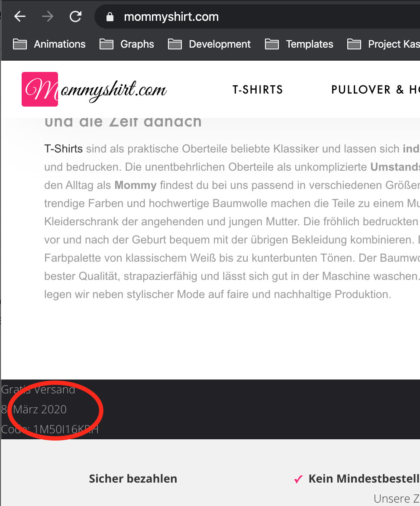Click the mommyshirt.com address bar
Viewport: 420px width, 506px height.
pyautogui.click(x=257, y=17)
